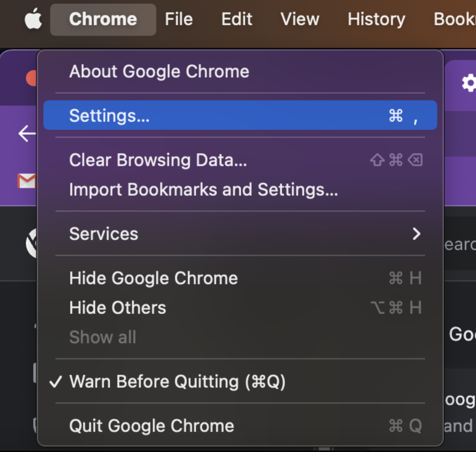Click the gear icon in tab
This screenshot has width=476, height=452.
(469, 83)
